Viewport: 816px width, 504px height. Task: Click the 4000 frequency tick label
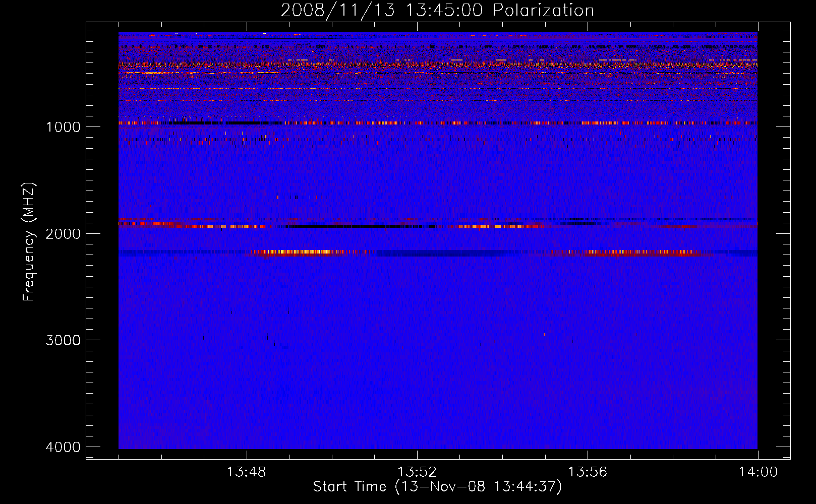tap(63, 447)
